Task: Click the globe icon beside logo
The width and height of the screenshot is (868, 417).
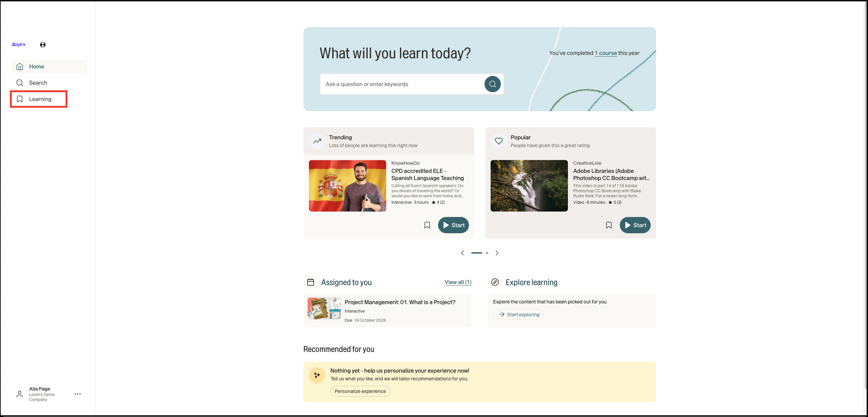Action: pyautogui.click(x=43, y=45)
